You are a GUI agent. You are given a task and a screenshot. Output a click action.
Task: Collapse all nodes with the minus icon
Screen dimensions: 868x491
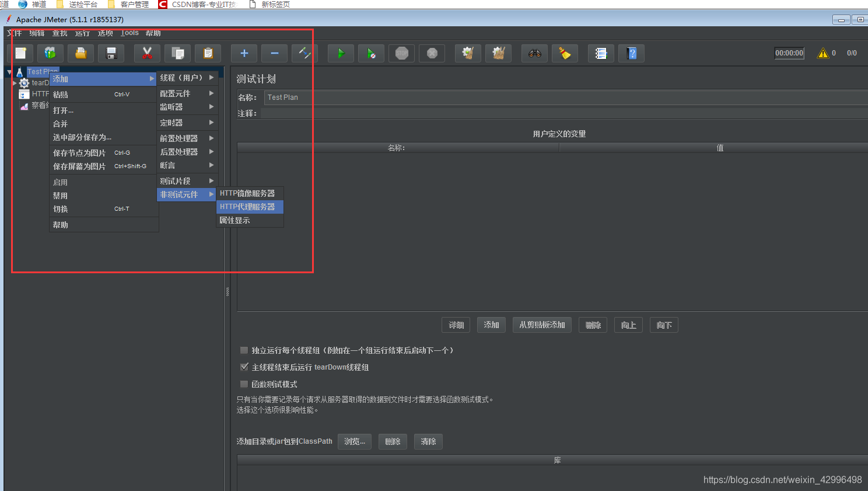click(274, 53)
